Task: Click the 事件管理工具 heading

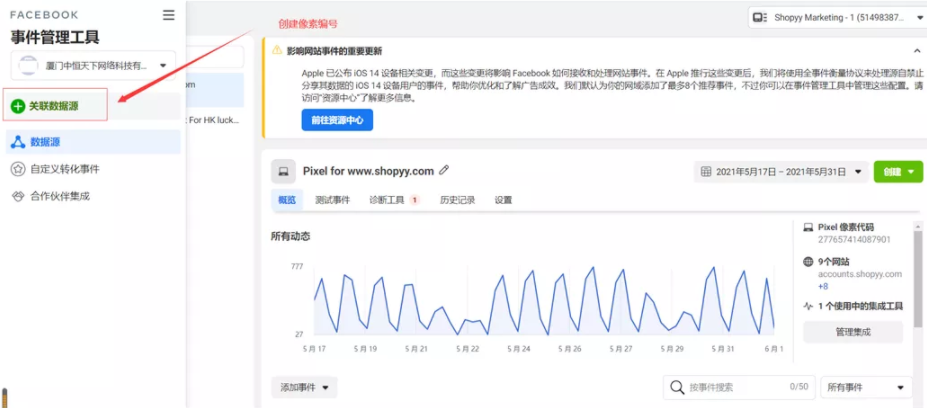Action: coord(55,37)
